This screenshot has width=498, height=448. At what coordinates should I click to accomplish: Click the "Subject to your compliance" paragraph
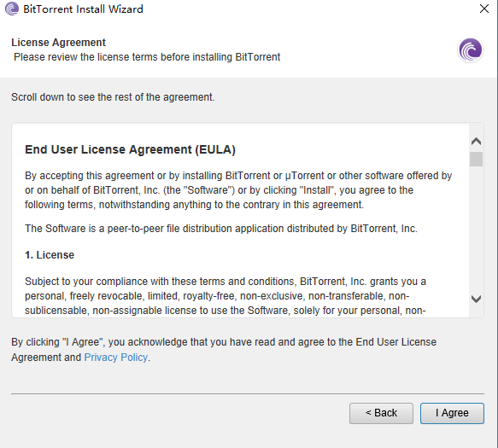[226, 296]
